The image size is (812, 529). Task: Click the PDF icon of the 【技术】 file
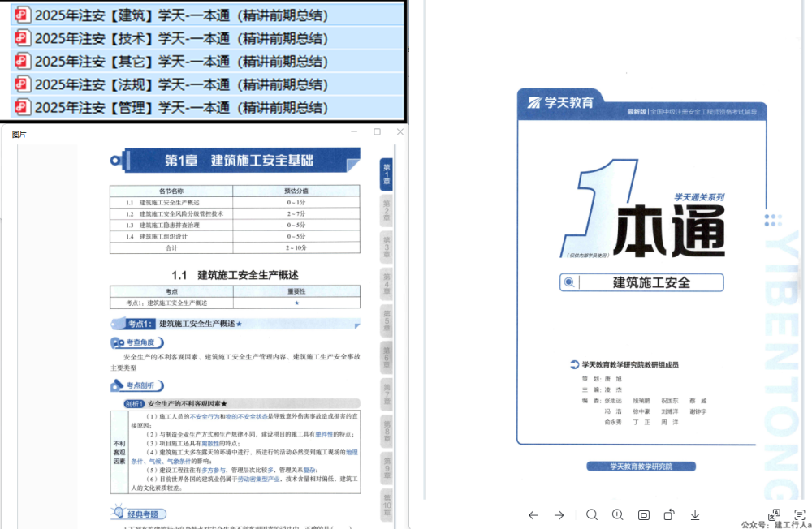tap(22, 38)
